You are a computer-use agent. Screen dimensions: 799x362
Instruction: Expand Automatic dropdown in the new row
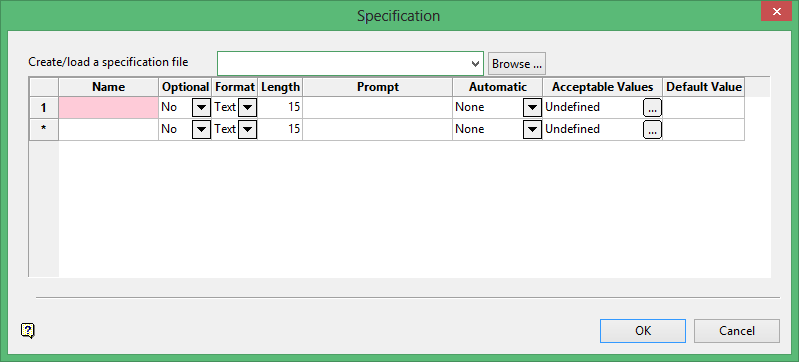pos(532,130)
